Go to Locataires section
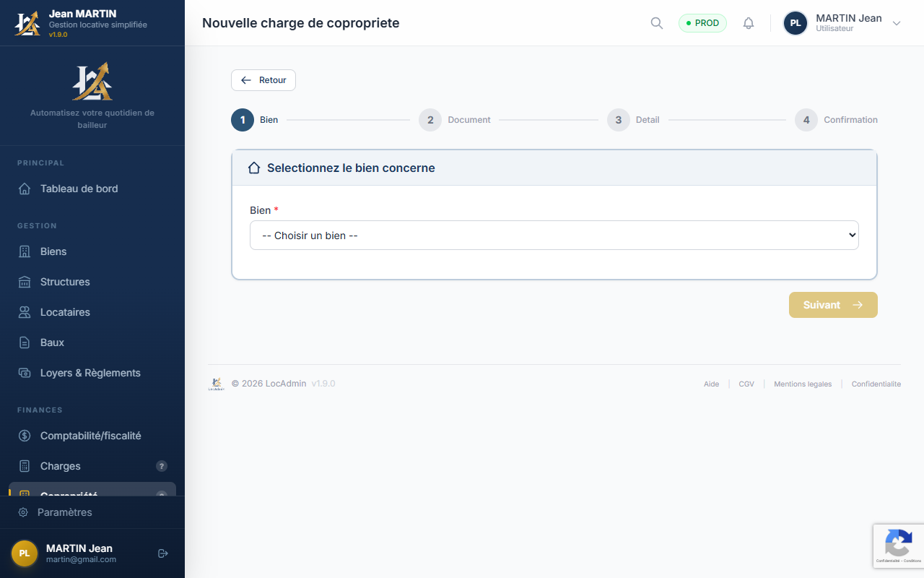 pyautogui.click(x=65, y=312)
